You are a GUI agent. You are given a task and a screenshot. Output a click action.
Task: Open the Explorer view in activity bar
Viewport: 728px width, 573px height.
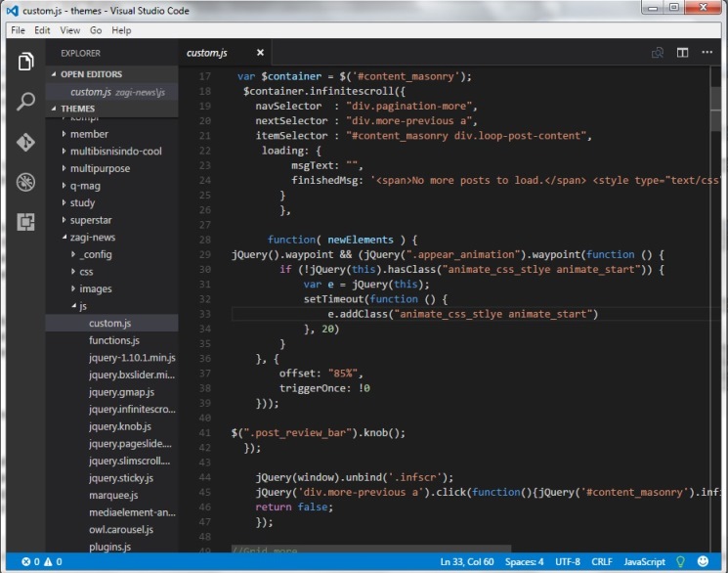(25, 63)
